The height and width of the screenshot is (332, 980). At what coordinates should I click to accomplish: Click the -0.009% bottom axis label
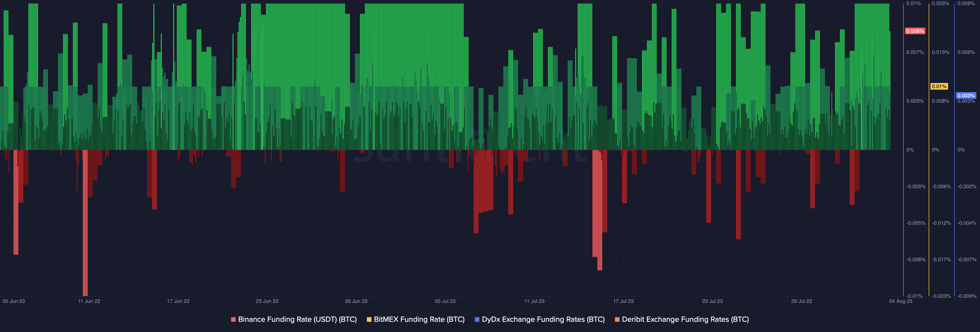967,296
